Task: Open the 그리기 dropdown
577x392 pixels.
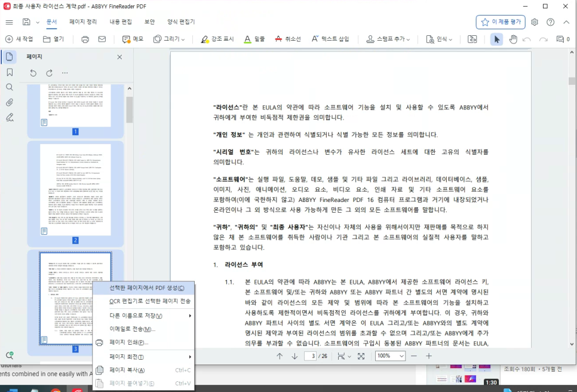Action: point(169,39)
